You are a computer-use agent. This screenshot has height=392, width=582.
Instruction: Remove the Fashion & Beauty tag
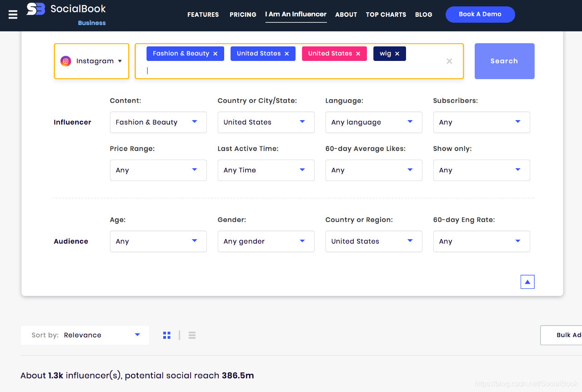(x=216, y=54)
